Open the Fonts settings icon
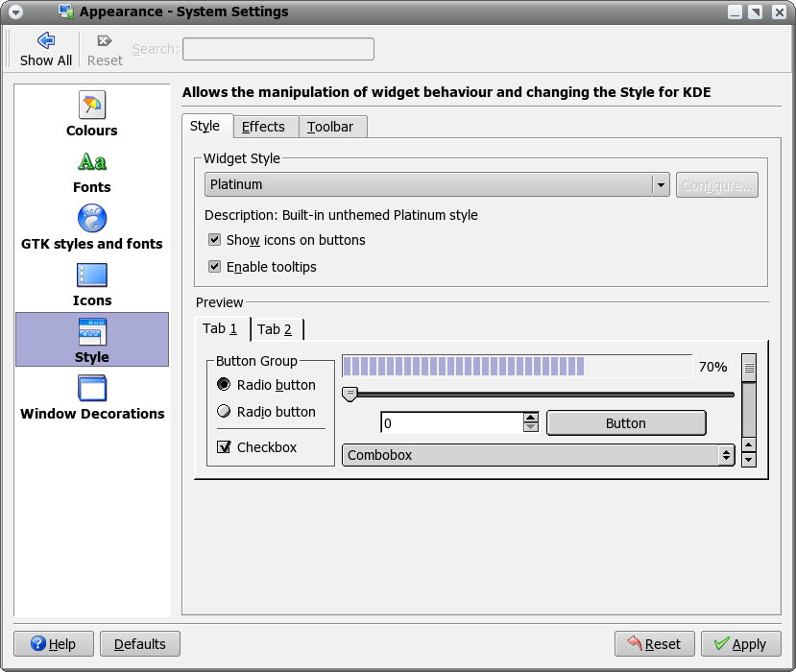 tap(92, 162)
